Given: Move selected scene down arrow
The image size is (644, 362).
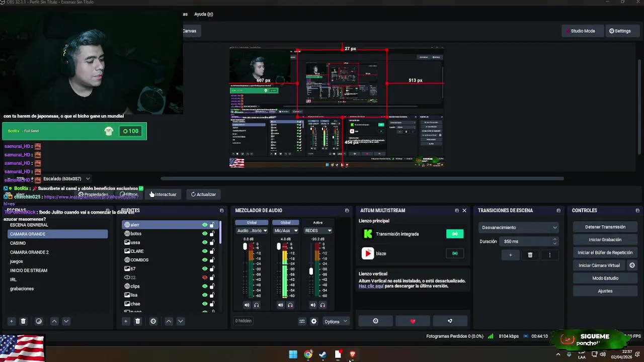Looking at the screenshot, I should (66, 321).
